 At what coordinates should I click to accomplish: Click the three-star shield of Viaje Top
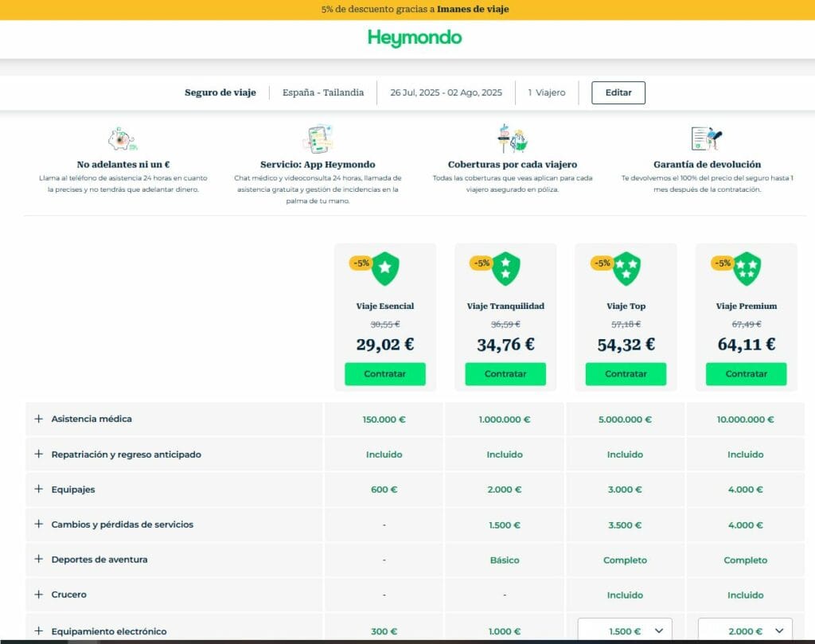(626, 268)
